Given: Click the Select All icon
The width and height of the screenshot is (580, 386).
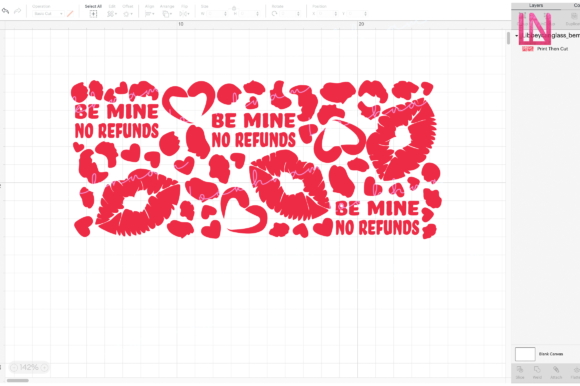Looking at the screenshot, I should point(93,14).
